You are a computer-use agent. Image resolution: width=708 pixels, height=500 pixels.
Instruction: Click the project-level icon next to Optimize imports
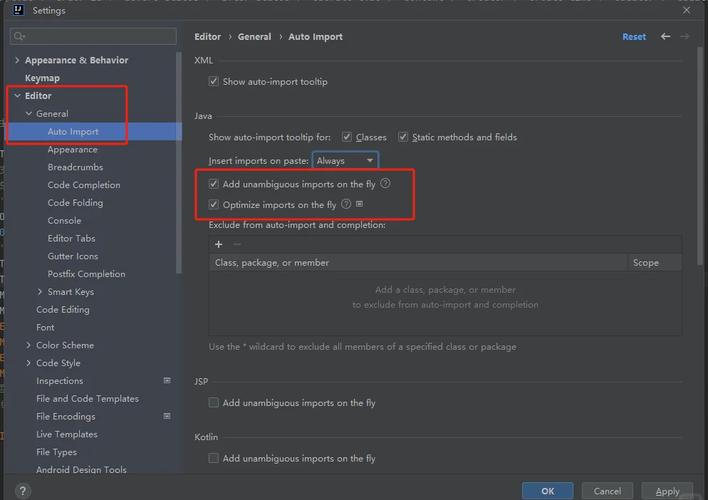pos(359,204)
